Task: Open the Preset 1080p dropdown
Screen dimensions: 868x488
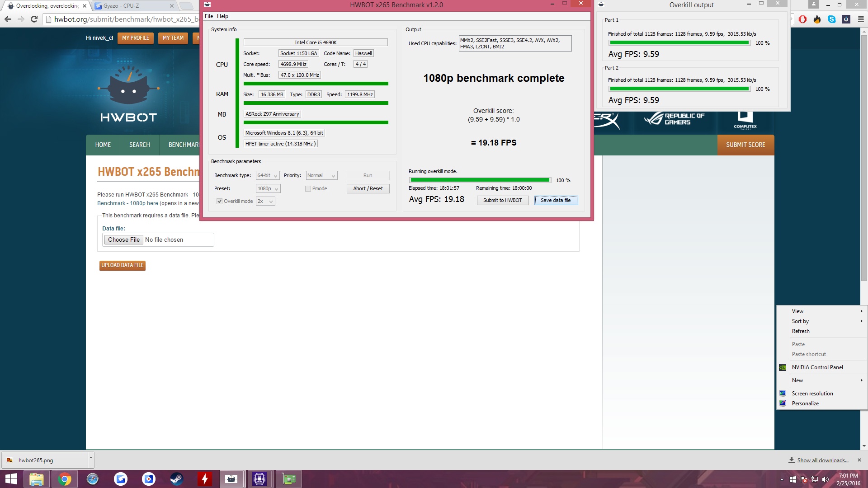Action: click(x=268, y=189)
